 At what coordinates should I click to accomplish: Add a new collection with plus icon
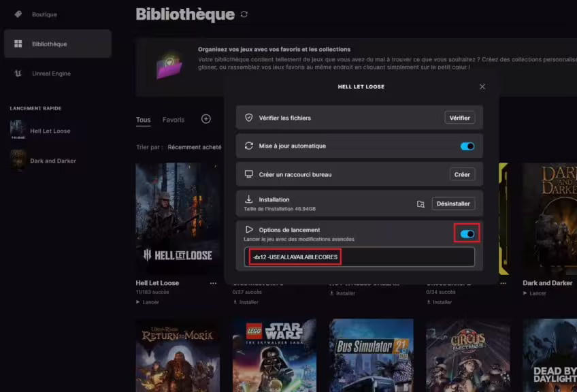pyautogui.click(x=206, y=119)
